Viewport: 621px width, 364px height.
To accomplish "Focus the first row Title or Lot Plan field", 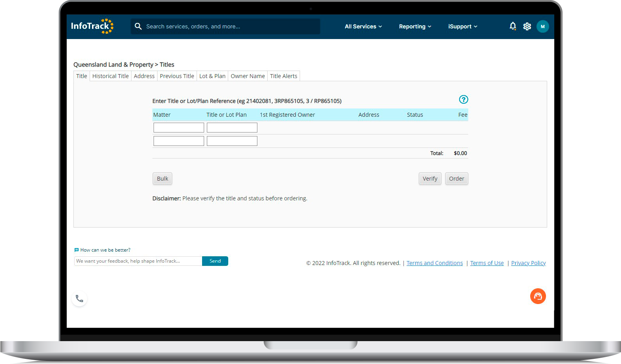I will tap(232, 127).
